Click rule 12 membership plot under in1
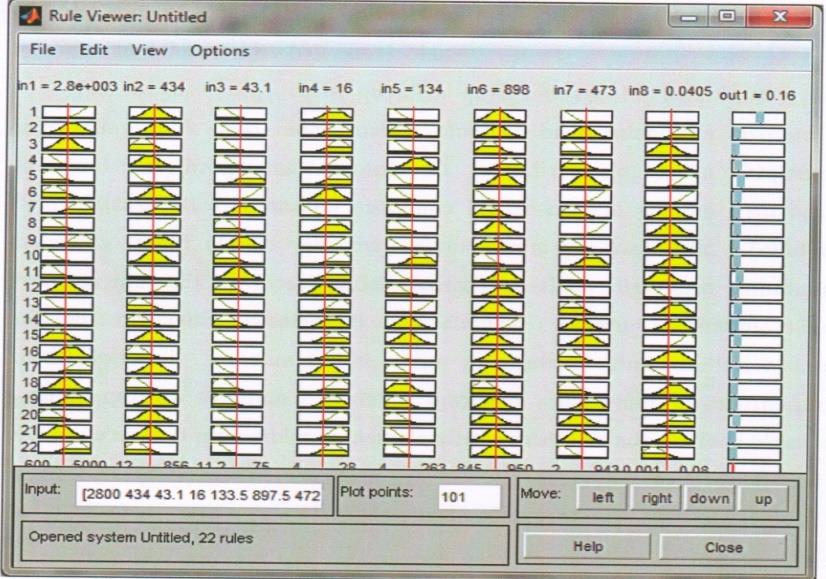 pyautogui.click(x=66, y=288)
